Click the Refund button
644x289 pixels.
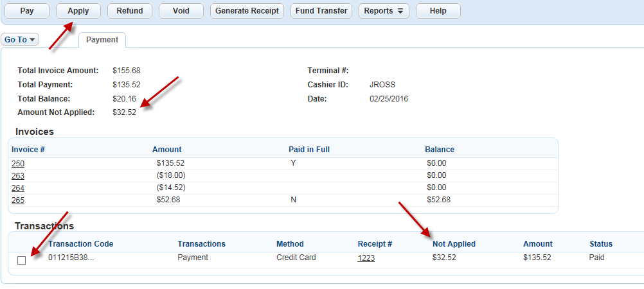[x=130, y=11]
